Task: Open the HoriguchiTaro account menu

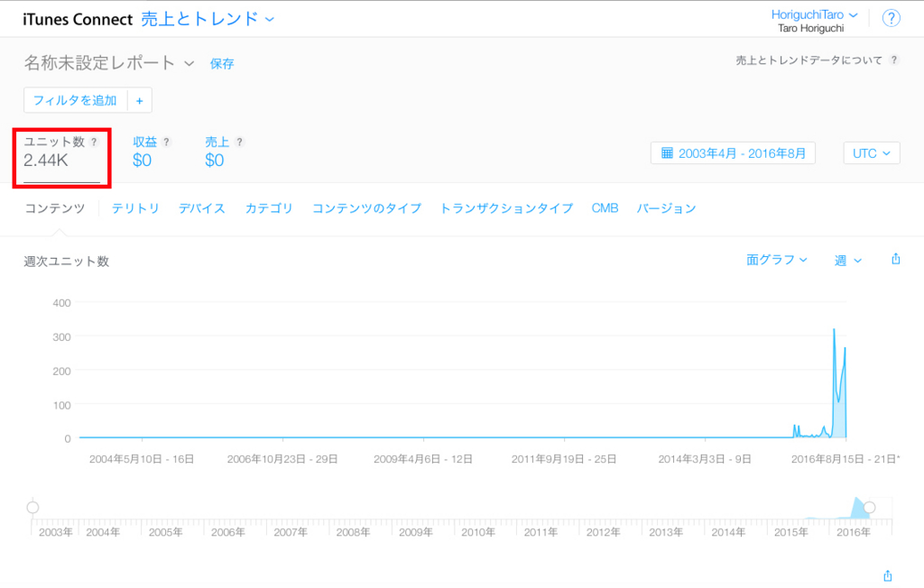Action: point(814,14)
